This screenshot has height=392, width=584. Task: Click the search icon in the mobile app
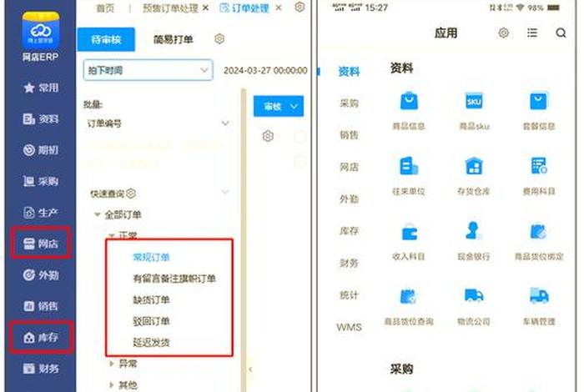click(x=561, y=33)
